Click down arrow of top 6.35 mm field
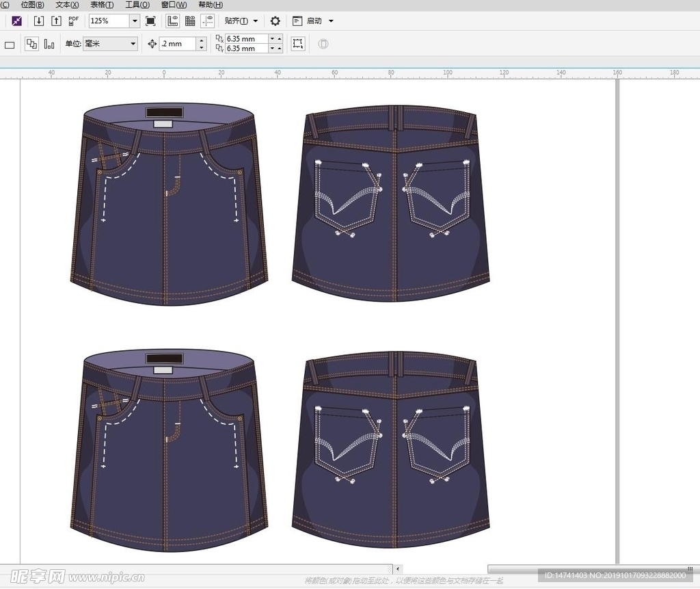 pyautogui.click(x=272, y=39)
